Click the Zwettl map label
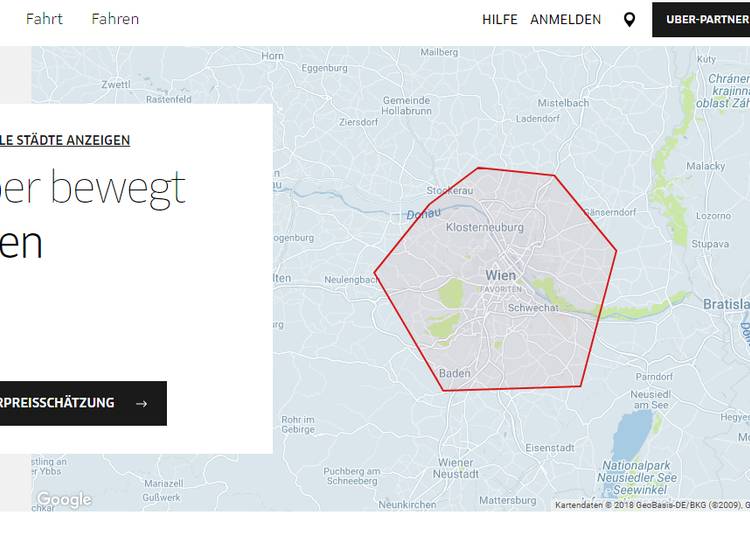 click(x=116, y=84)
